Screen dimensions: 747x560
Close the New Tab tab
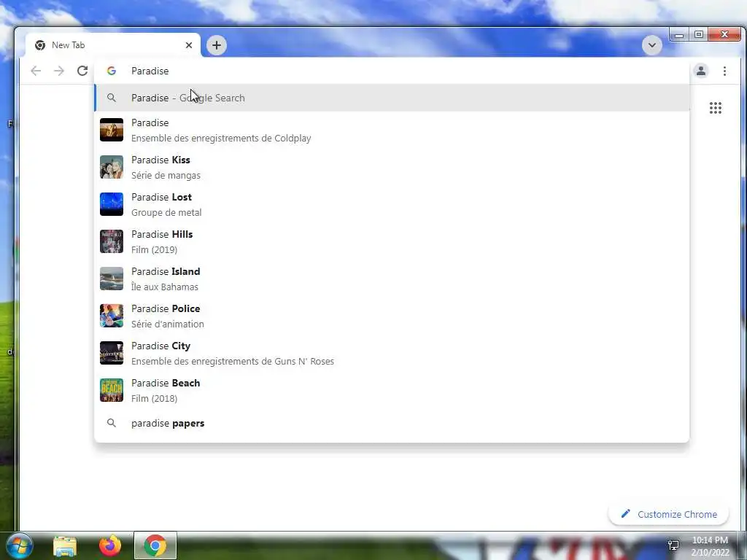pyautogui.click(x=189, y=45)
